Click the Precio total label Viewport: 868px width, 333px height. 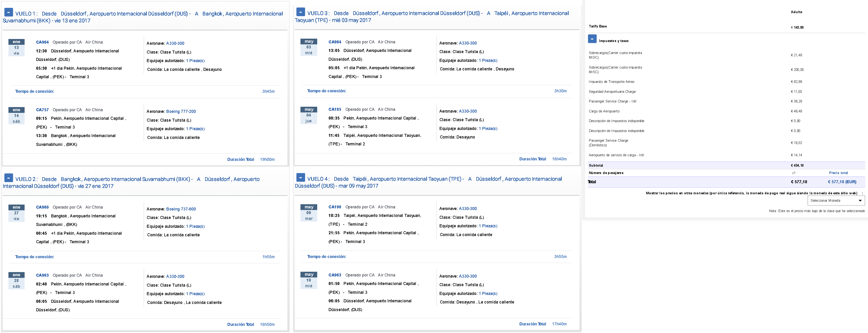838,173
